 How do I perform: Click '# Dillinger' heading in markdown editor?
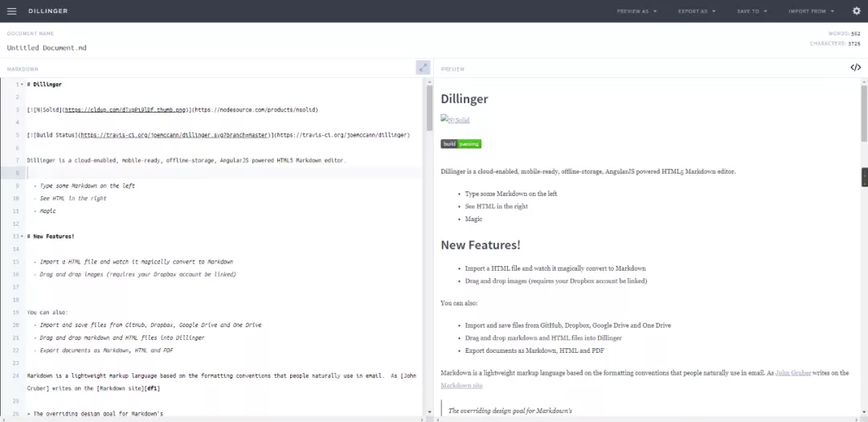[44, 84]
